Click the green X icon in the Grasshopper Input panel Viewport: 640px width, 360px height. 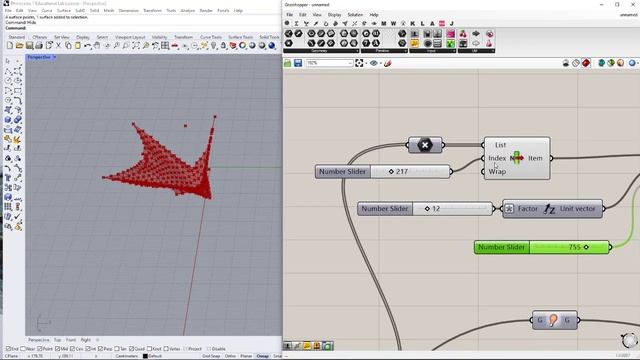pyautogui.click(x=451, y=43)
